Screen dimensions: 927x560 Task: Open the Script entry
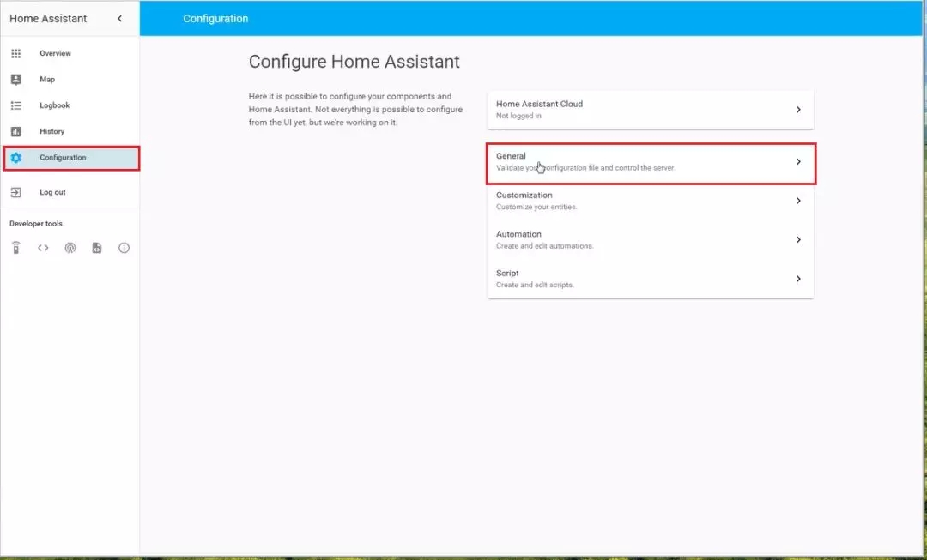coord(651,279)
